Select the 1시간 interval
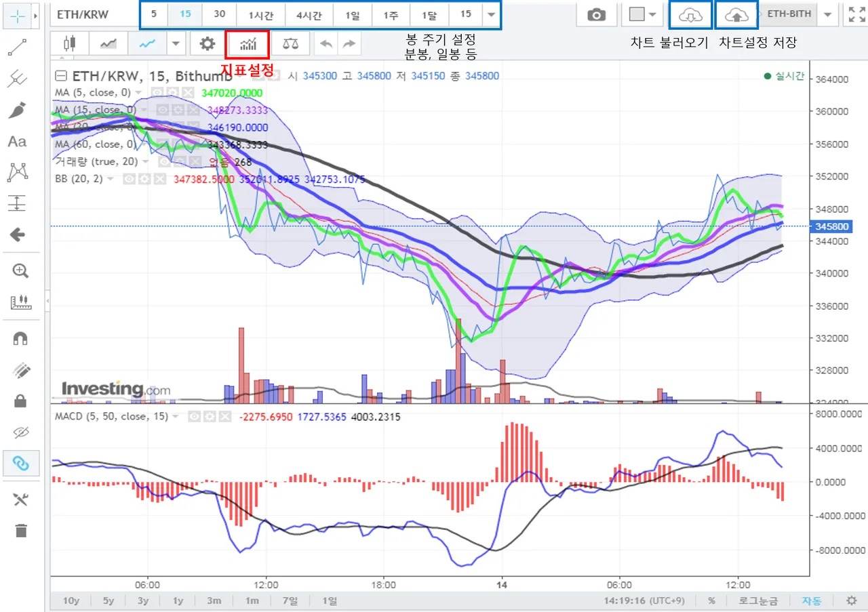Screen dimensions: 868x612 tap(260, 15)
